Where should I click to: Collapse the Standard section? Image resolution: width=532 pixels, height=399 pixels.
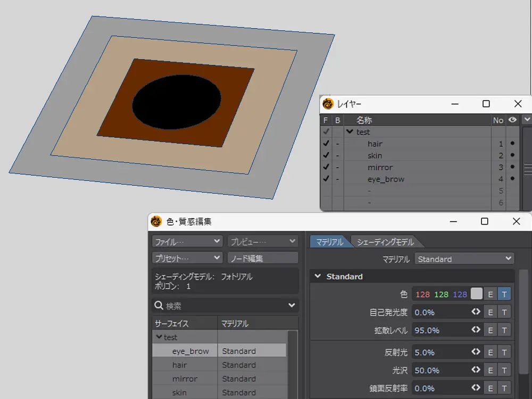pos(318,277)
